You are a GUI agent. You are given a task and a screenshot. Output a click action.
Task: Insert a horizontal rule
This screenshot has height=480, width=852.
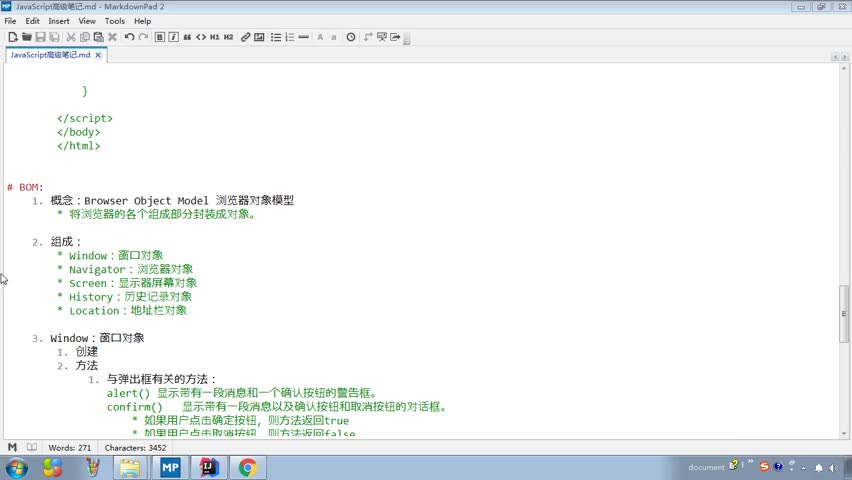click(x=304, y=37)
